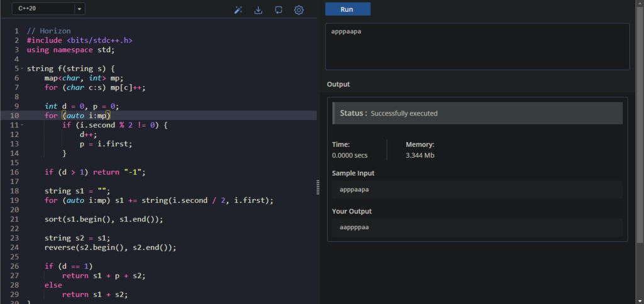Place cursor on the #include line
Image resolution: width=644 pixels, height=304 pixels.
(x=79, y=40)
